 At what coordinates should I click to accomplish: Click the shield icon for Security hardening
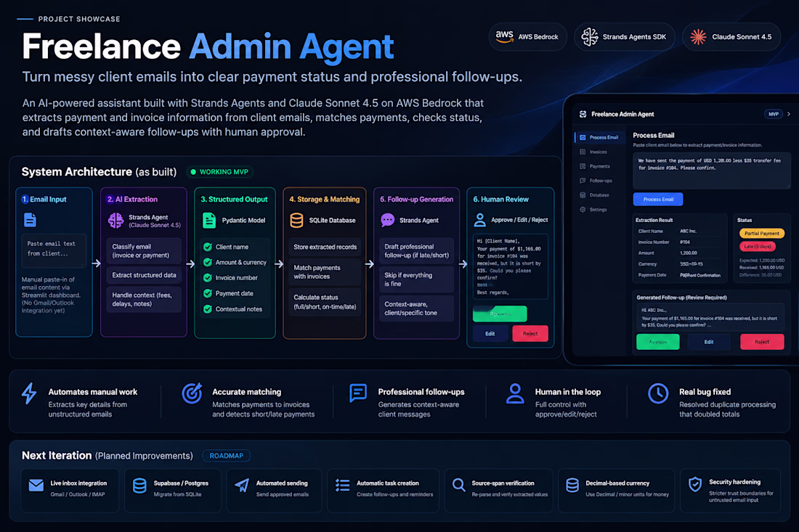(x=695, y=484)
